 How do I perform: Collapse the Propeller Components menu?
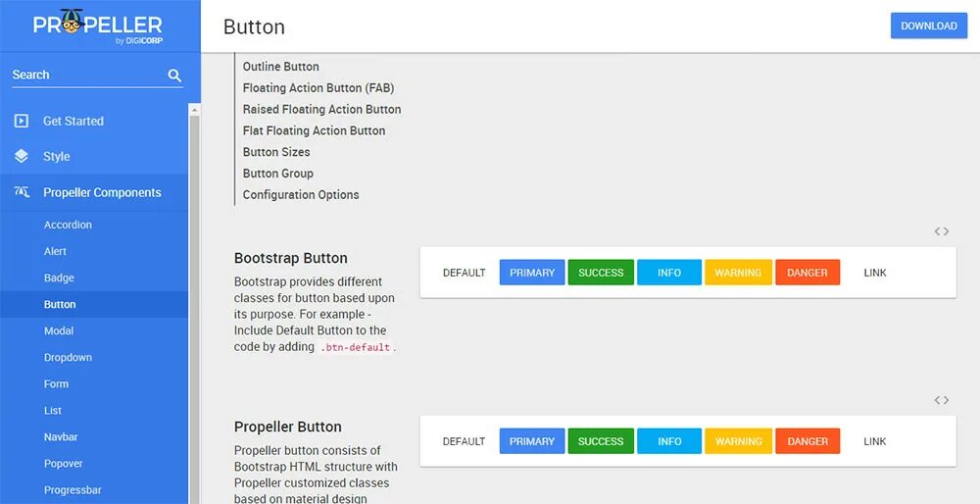point(102,193)
